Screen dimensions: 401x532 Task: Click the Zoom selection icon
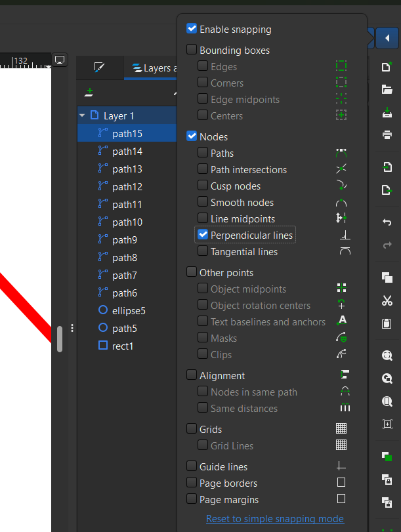(x=387, y=356)
